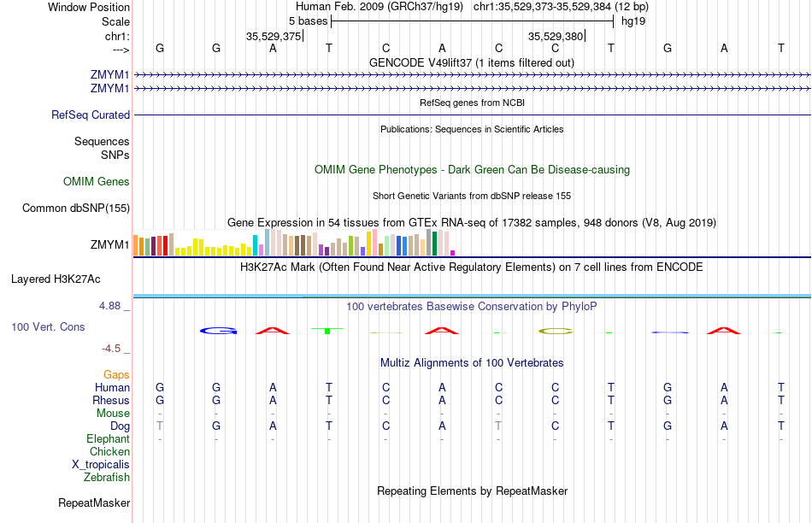This screenshot has width=812, height=523.
Task: Click the 'chr1:35,529,373-35,529,384 (12 bp)' position text
Action: pyautogui.click(x=561, y=7)
